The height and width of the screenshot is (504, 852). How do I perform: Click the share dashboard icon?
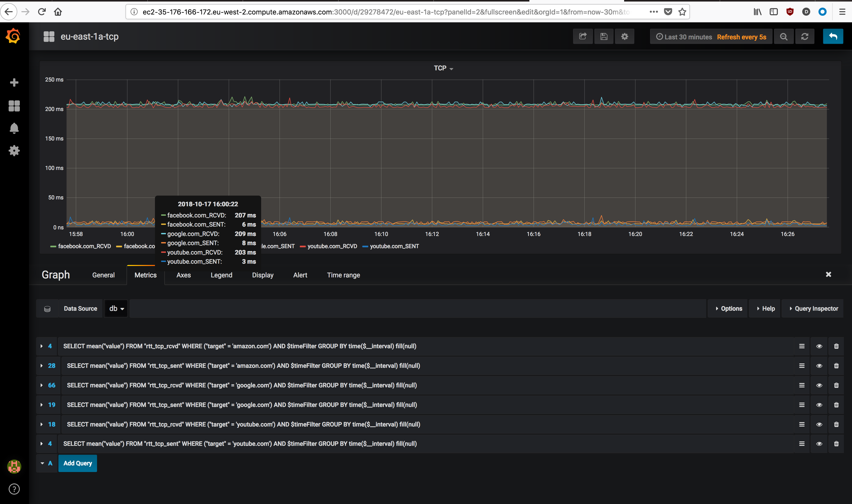tap(583, 37)
